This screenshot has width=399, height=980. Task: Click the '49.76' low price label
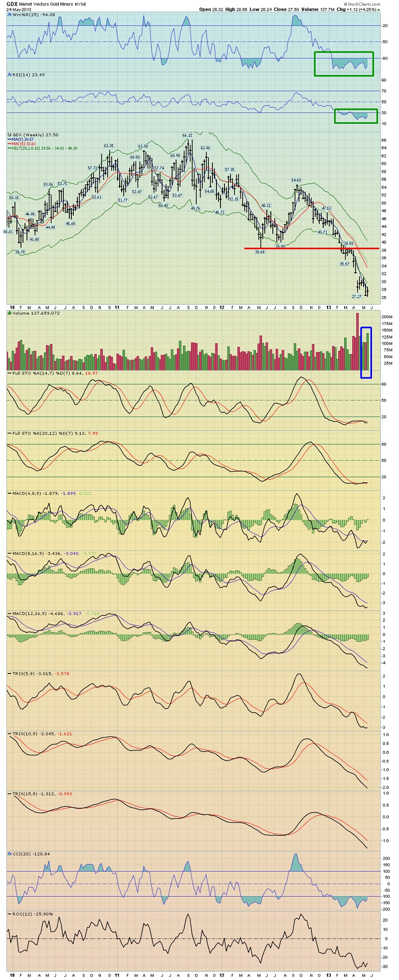point(196,208)
